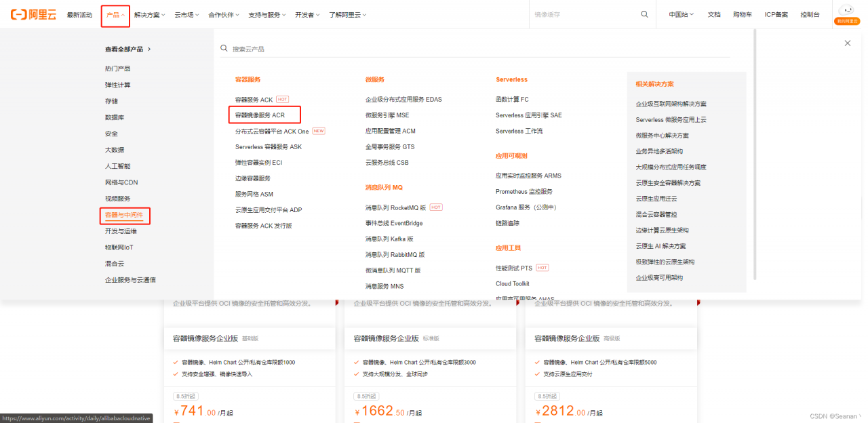Open 混合云容器管控 solution
Viewport: 868px width, 423px height.
click(656, 214)
